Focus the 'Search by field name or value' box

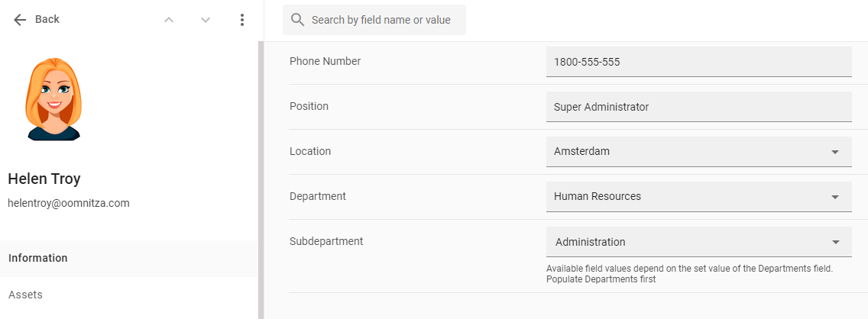[381, 20]
